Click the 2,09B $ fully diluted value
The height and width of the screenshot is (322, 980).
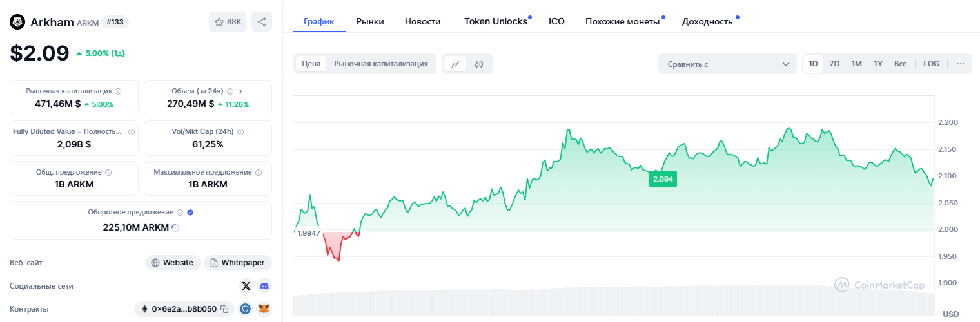tap(74, 144)
